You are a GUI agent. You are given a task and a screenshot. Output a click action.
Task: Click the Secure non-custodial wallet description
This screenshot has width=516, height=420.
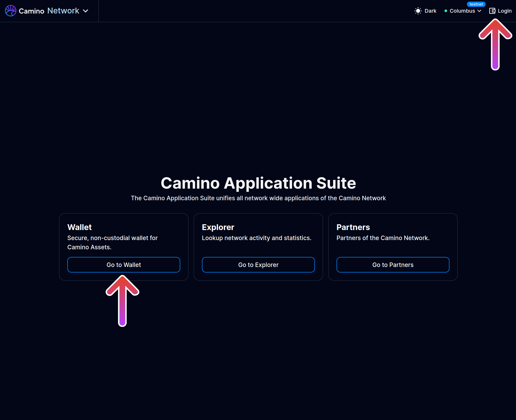coord(112,242)
